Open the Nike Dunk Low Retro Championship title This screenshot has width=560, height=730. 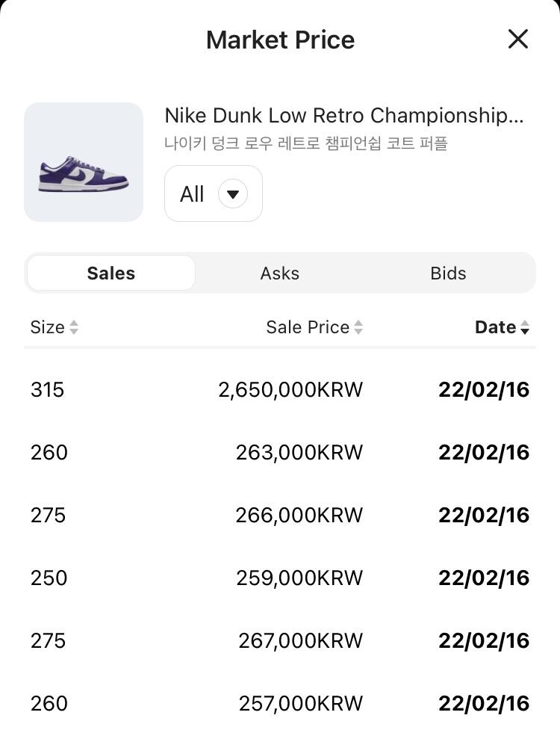point(343,116)
